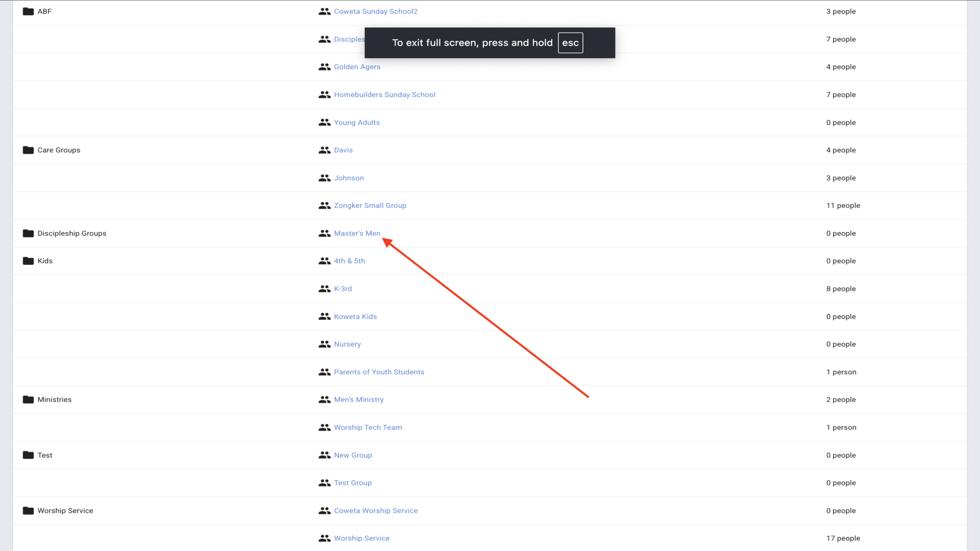The width and height of the screenshot is (980, 551).
Task: Click the Kids folder icon
Action: pos(28,261)
